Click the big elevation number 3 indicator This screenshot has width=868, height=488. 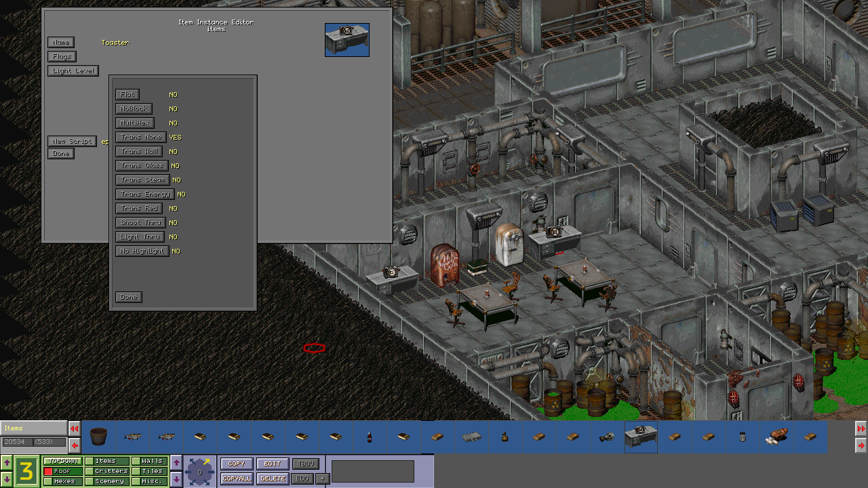point(26,471)
